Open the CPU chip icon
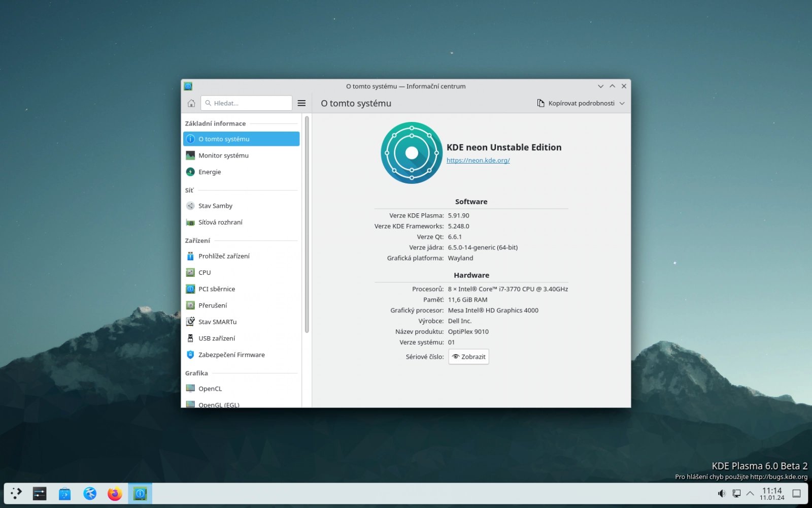Viewport: 812px width, 508px height. [190, 272]
